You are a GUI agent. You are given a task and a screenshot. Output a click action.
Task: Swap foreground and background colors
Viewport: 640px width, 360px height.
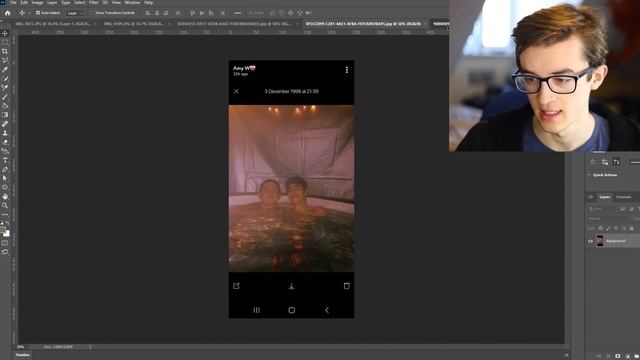click(x=8, y=223)
